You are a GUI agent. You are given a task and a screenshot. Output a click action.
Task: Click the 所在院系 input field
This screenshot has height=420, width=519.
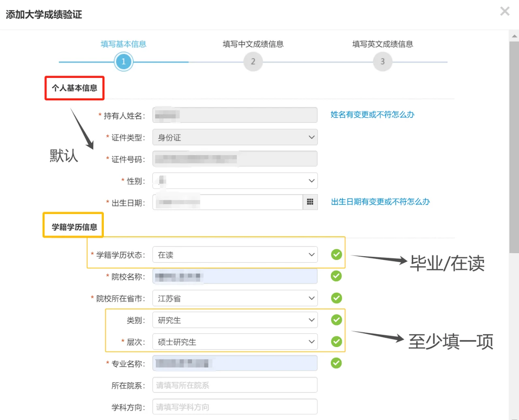(x=235, y=385)
